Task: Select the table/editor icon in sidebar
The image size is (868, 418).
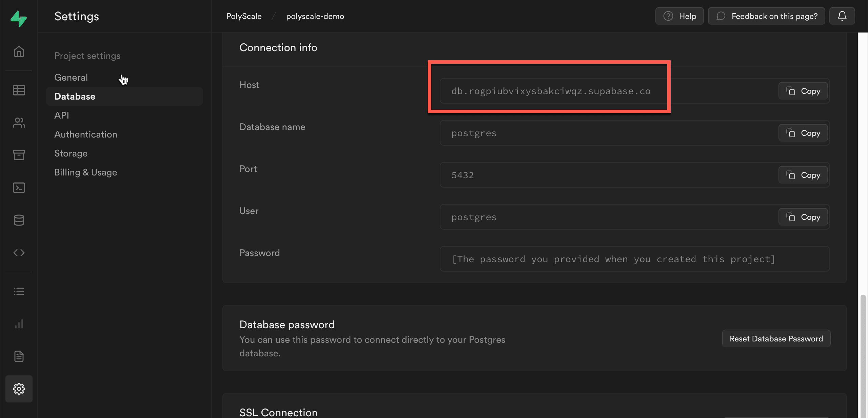Action: [x=19, y=89]
